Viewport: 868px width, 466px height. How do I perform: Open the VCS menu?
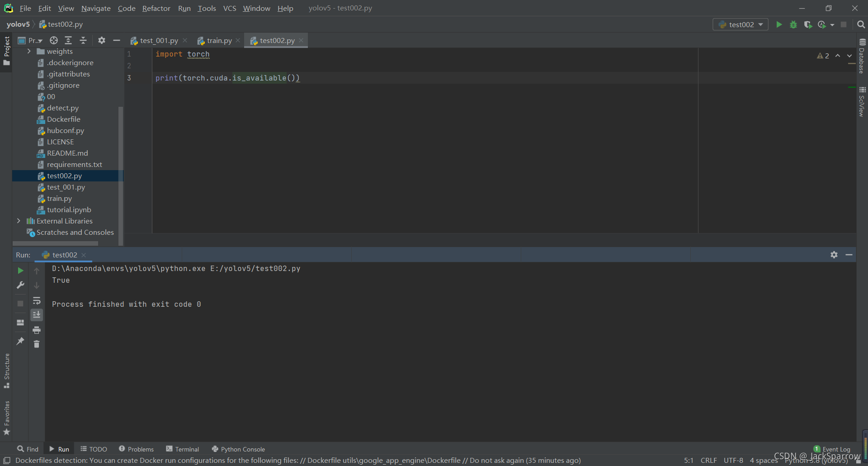tap(229, 8)
